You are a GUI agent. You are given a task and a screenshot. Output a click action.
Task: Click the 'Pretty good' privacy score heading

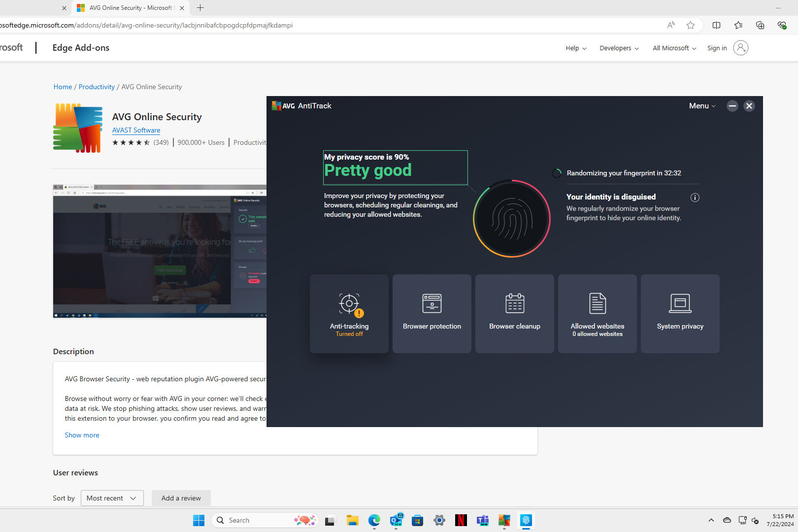pos(367,170)
